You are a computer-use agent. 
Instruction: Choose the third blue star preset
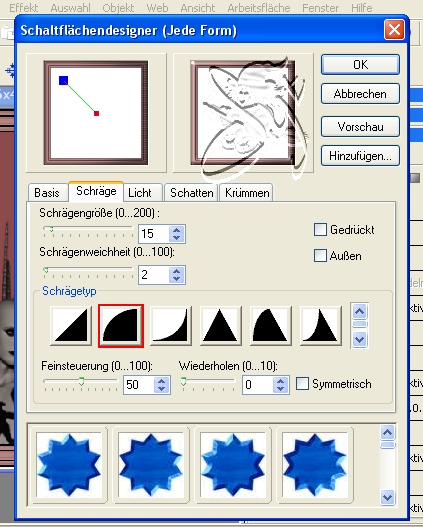click(x=233, y=465)
